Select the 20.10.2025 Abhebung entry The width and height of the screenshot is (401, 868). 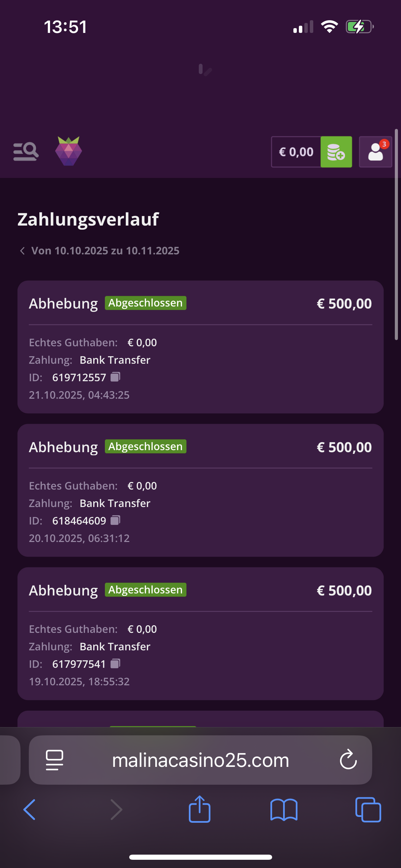tap(200, 490)
